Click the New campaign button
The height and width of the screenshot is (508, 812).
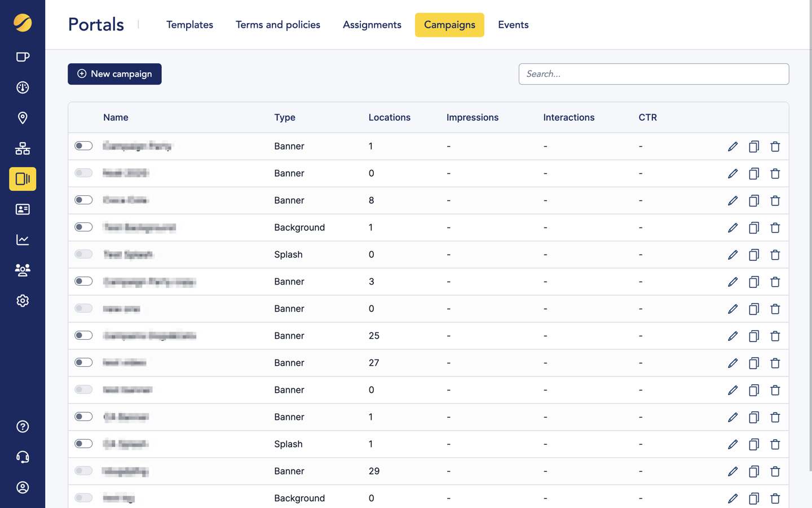click(114, 74)
